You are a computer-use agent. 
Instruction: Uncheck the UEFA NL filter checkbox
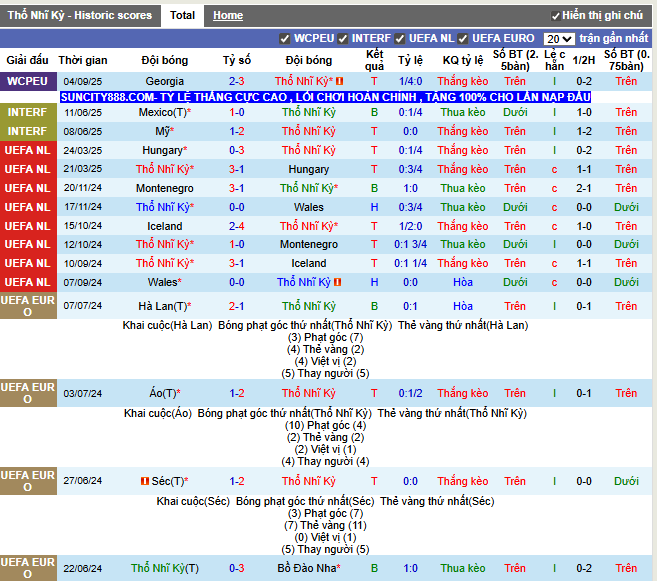tap(400, 39)
